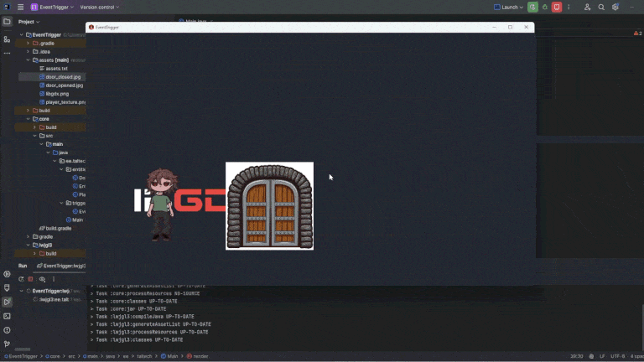644x362 pixels.
Task: Click the Debug bug icon in toolbar
Action: (x=544, y=7)
